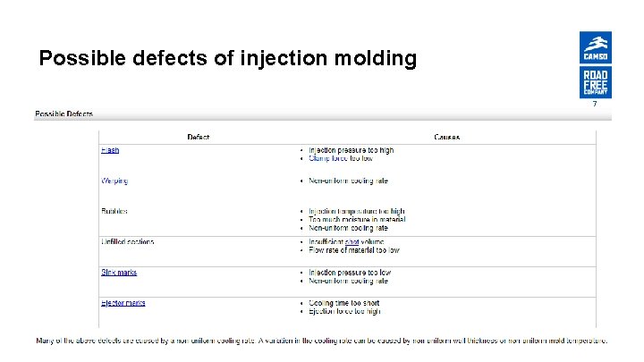Click the Causes column header
The image size is (644, 362).
click(x=447, y=137)
